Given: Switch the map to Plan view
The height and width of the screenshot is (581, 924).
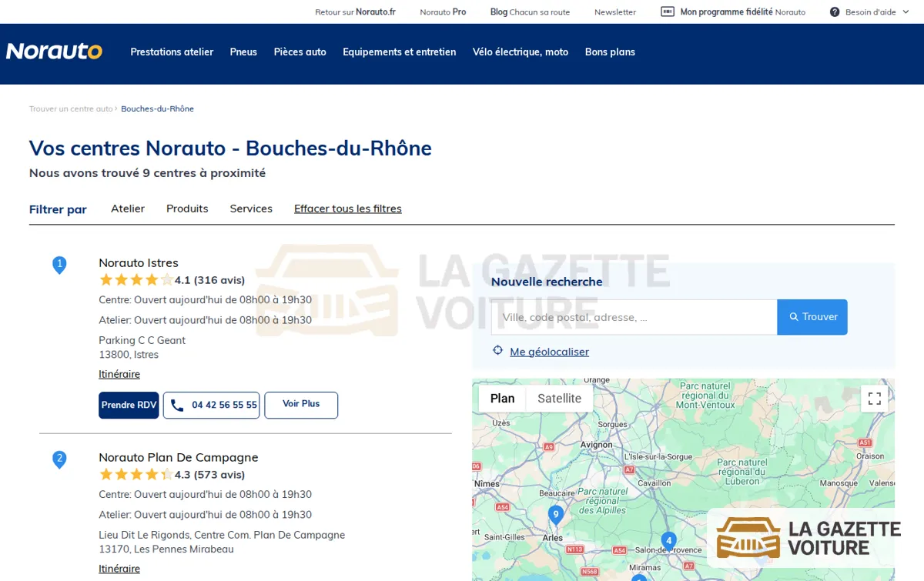Looking at the screenshot, I should [x=502, y=399].
